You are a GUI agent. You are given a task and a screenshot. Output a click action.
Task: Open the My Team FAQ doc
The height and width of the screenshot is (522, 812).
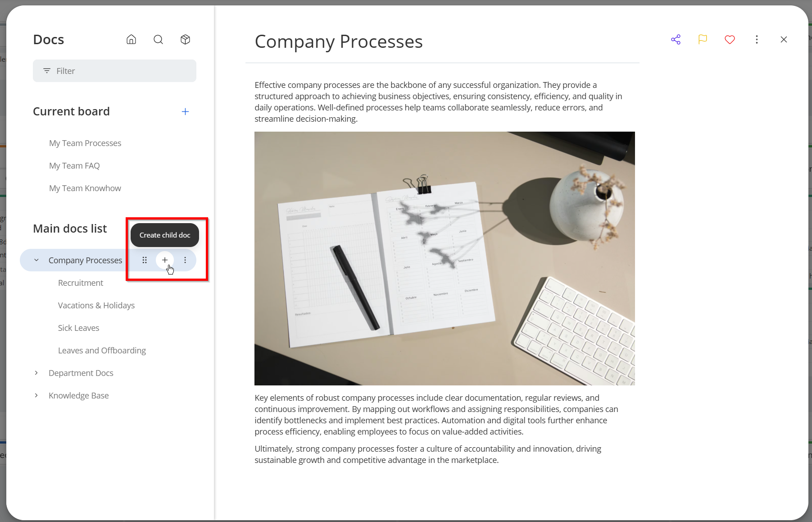coord(74,166)
